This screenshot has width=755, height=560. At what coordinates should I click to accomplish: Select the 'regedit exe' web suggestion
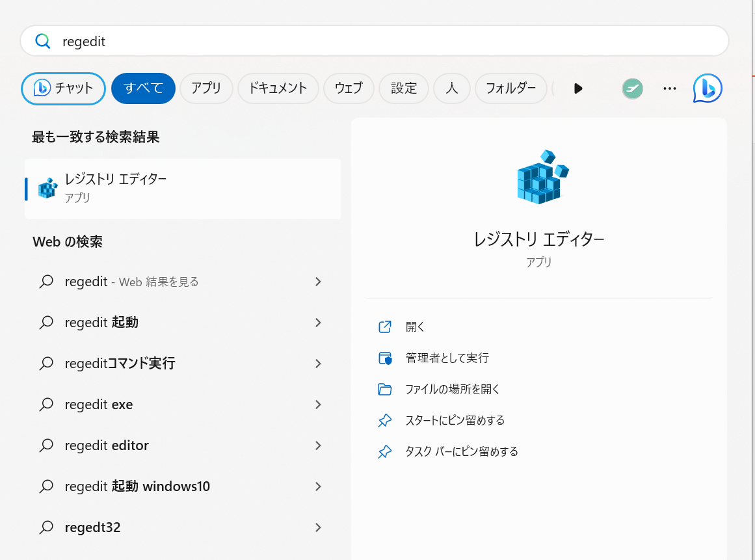(x=183, y=405)
